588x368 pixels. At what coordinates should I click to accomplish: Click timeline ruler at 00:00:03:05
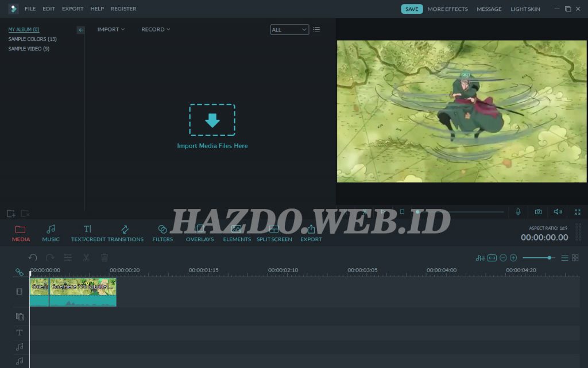pos(362,270)
